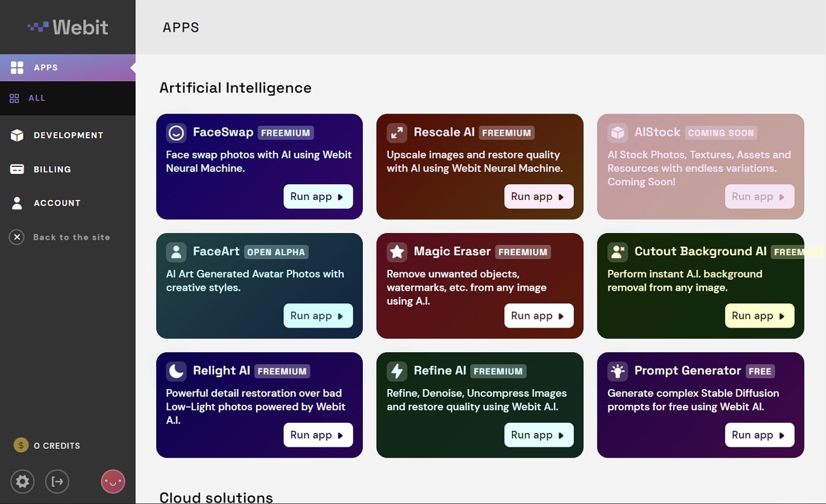Click the AIStock cube icon
Screen dimensions: 826x504
617,133
